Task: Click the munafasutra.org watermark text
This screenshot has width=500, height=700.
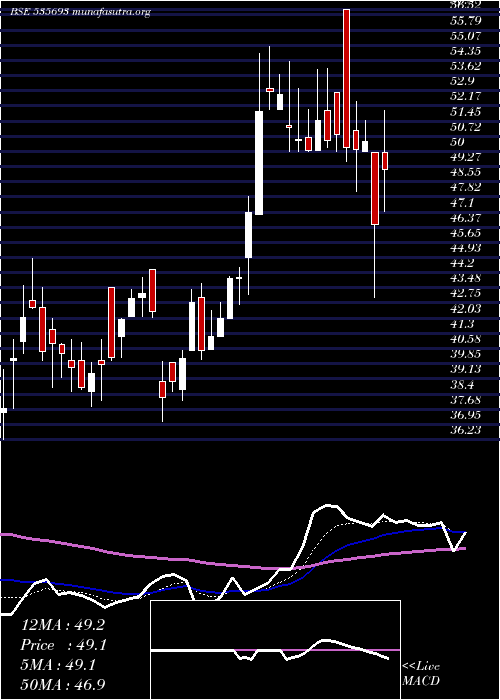Action: coord(111,12)
